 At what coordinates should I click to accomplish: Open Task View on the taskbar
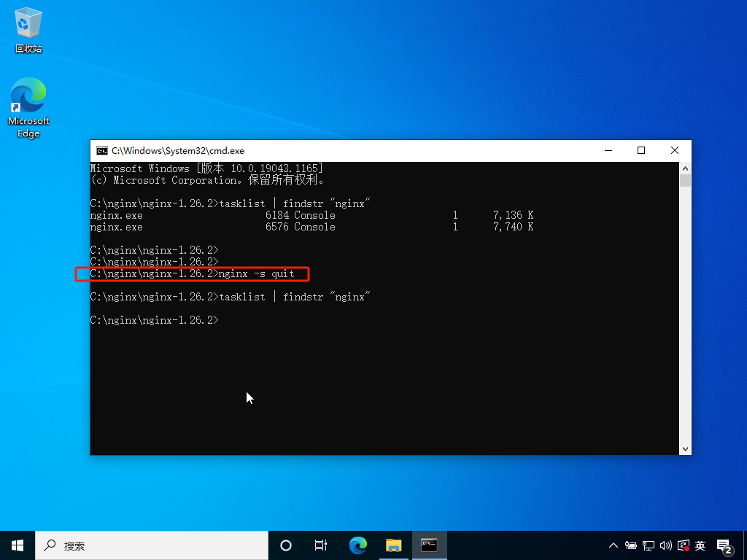321,545
